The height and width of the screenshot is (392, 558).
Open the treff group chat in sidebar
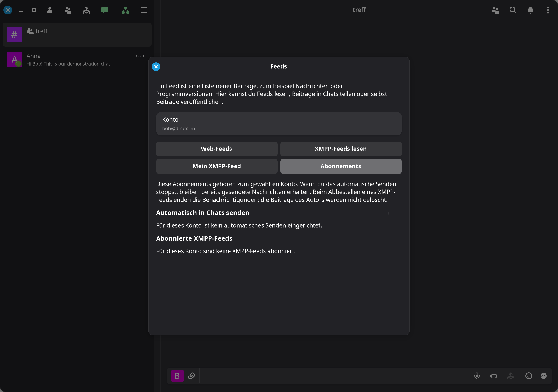pyautogui.click(x=77, y=34)
